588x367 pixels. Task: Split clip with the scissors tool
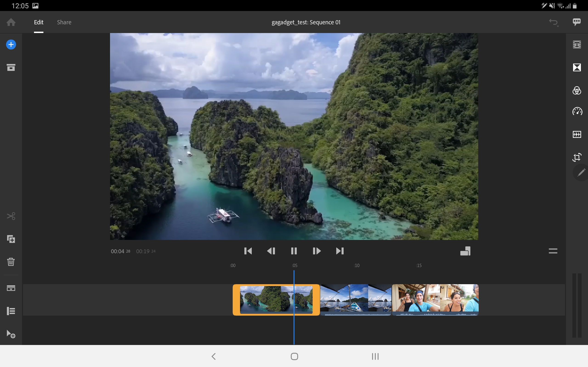11,216
